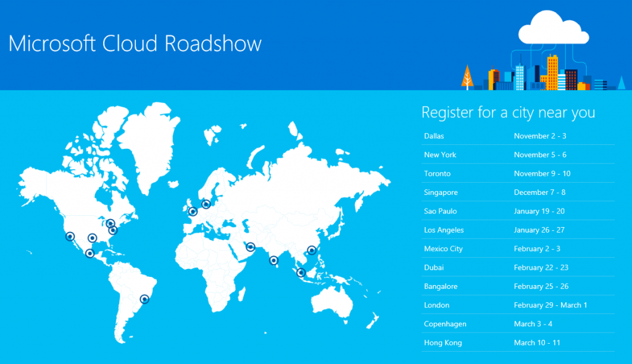
Task: Select the Bangalore marker in India
Action: pyautogui.click(x=273, y=260)
